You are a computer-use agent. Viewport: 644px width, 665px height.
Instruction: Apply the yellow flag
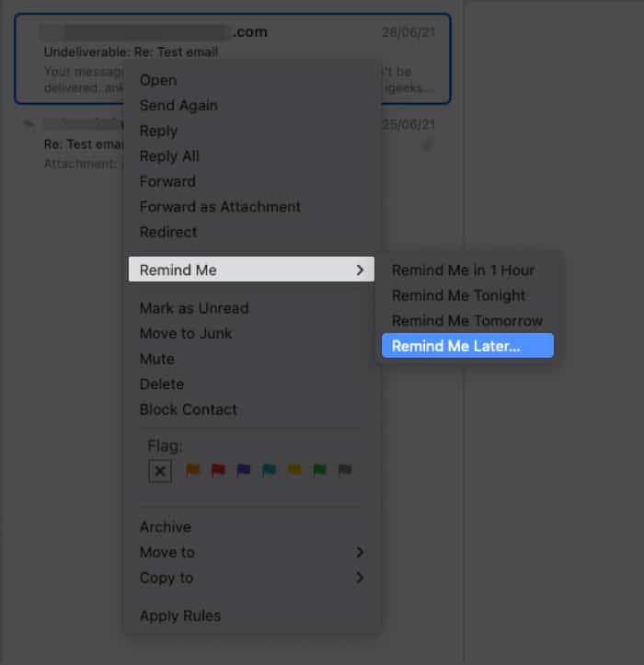294,470
